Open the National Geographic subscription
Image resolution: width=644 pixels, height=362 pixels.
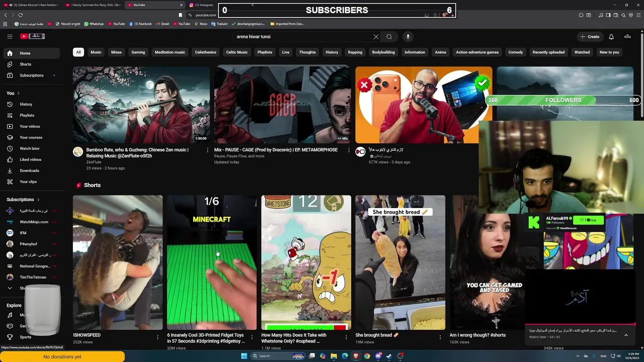coord(33,266)
